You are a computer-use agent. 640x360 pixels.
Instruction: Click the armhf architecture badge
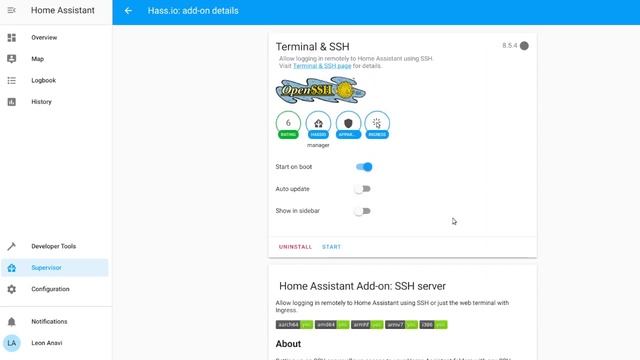367,325
